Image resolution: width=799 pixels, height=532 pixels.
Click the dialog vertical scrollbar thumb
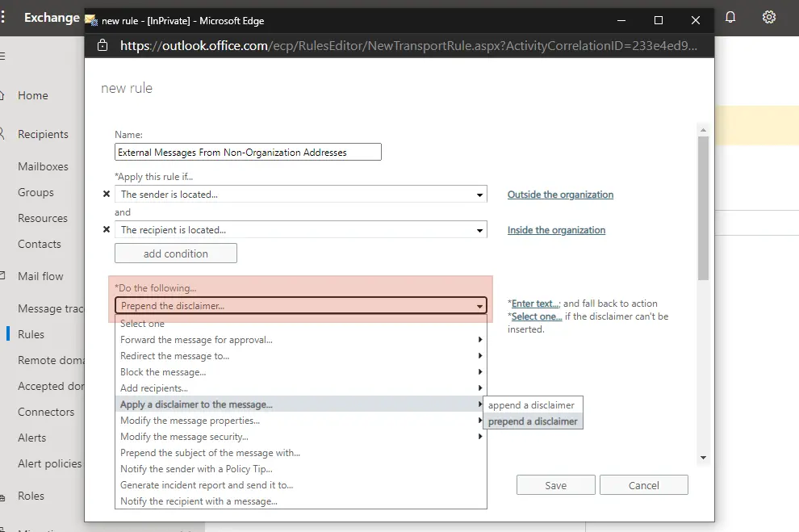703,208
